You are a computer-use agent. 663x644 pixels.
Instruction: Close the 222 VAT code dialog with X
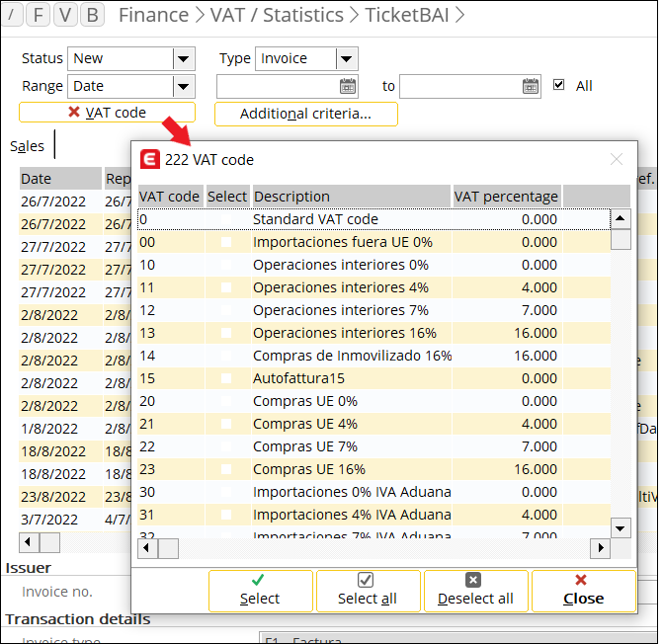pos(617,159)
